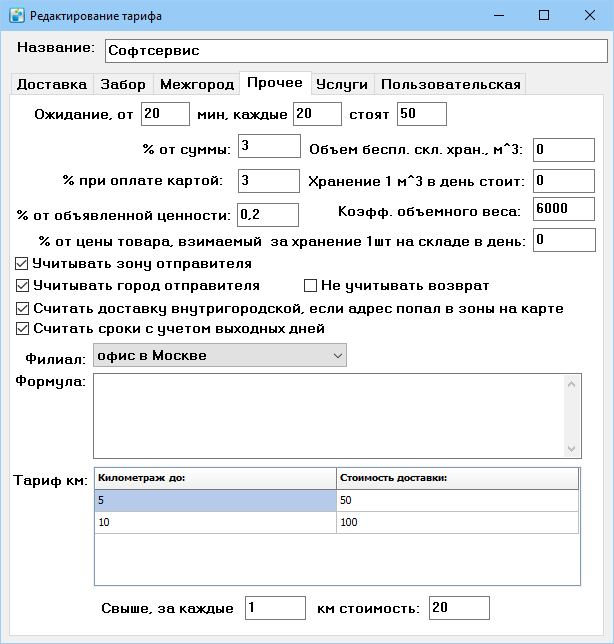Toggle Учитывать зону отправителя checkbox
This screenshot has height=644, width=614.
(22, 264)
